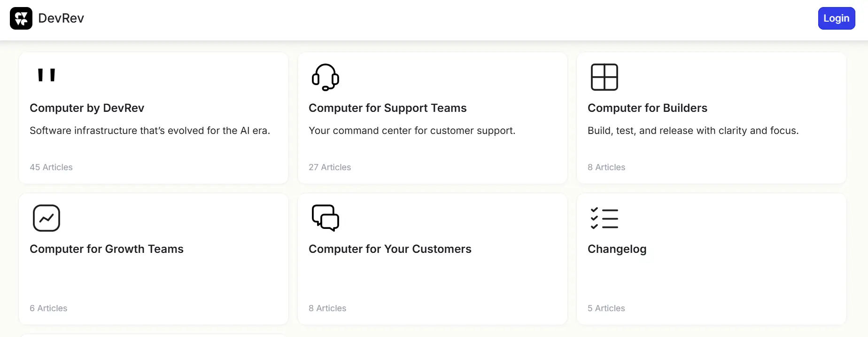Click the chat bubbles icon for Customers
Viewport: 868px width, 337px height.
325,218
